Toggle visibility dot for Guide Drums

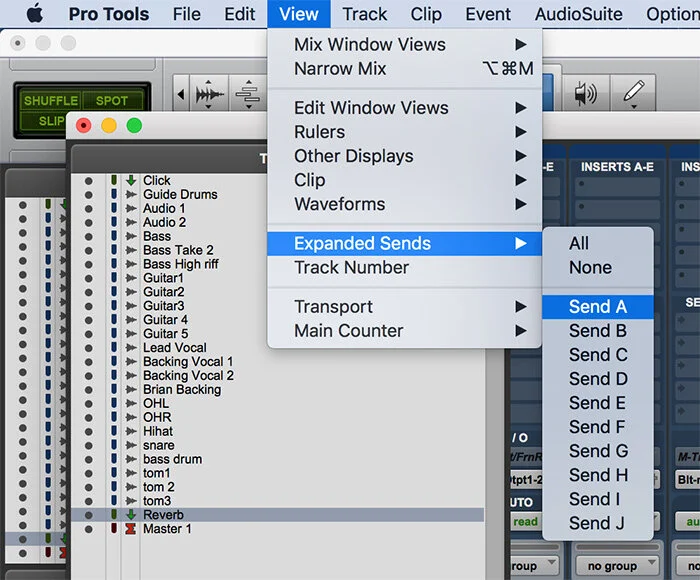tap(89, 195)
